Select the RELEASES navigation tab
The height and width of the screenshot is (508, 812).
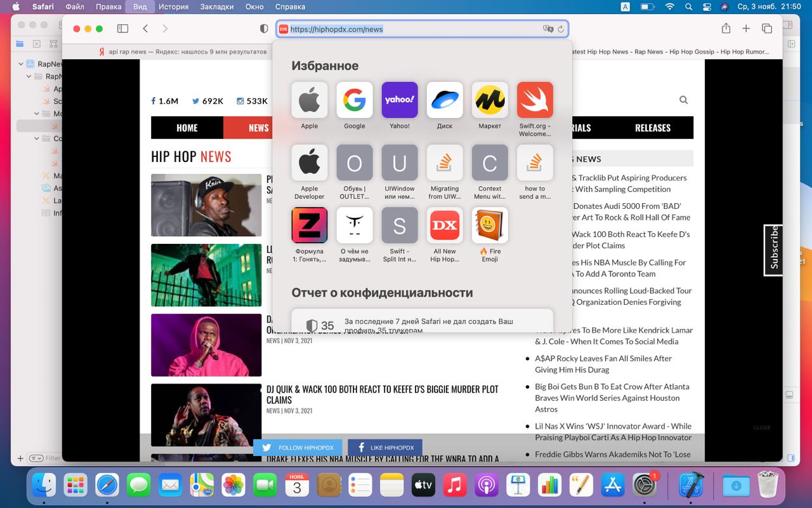653,128
